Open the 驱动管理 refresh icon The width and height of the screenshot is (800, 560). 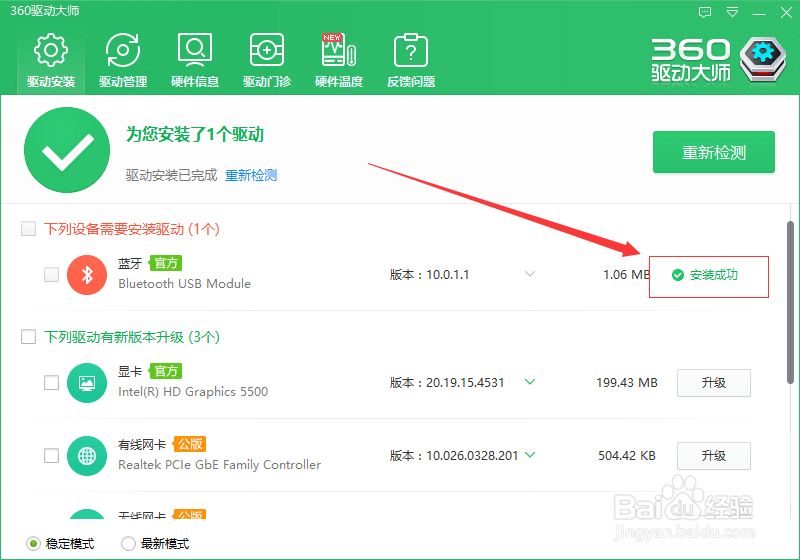[x=123, y=50]
